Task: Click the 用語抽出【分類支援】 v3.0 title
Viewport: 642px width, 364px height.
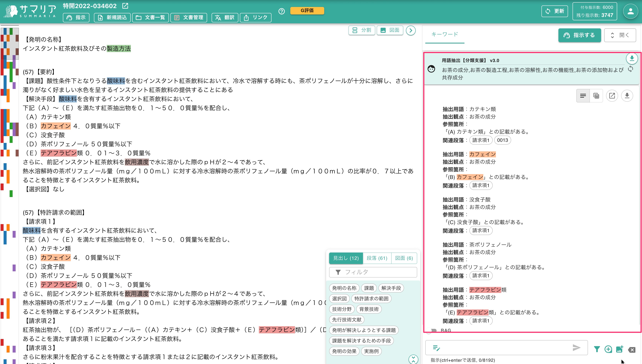Action: coord(470,61)
